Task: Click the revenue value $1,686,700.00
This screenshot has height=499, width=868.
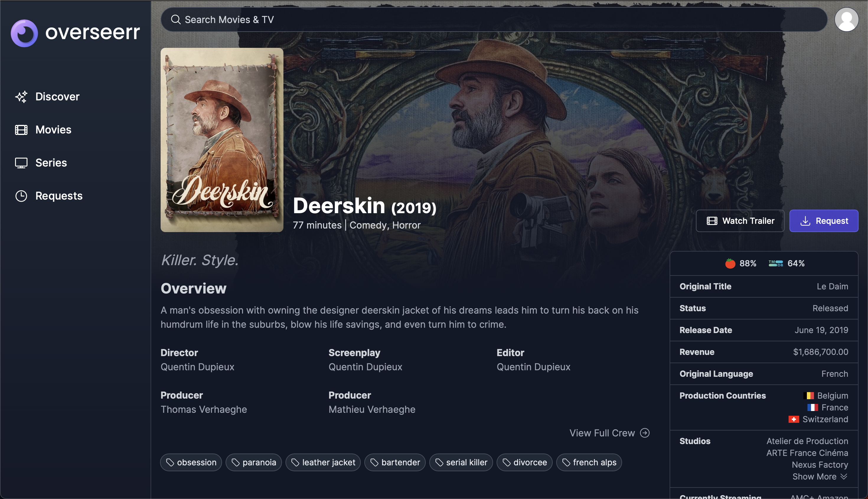Action: tap(821, 352)
